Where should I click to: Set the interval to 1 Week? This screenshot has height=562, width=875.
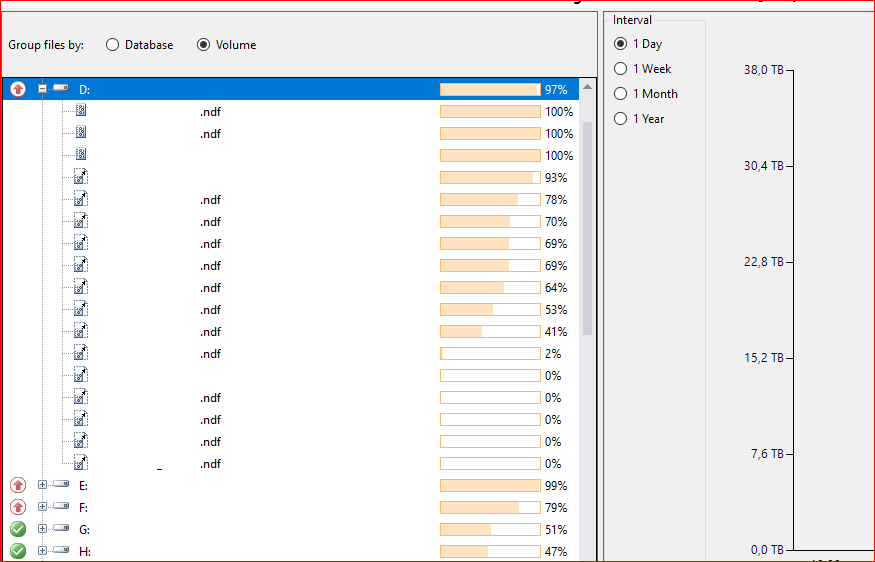point(621,69)
